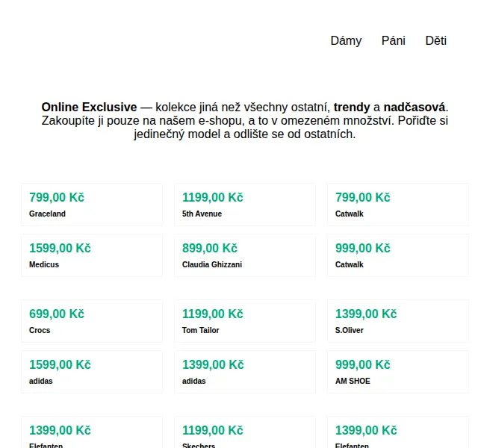
Task: Select the Crocs product card
Action: (x=92, y=321)
